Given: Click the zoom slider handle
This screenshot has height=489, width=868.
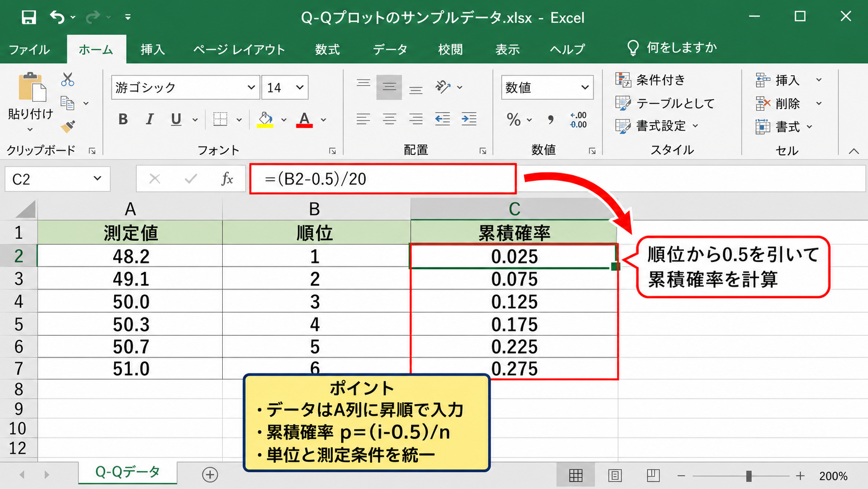Looking at the screenshot, I should 749,475.
